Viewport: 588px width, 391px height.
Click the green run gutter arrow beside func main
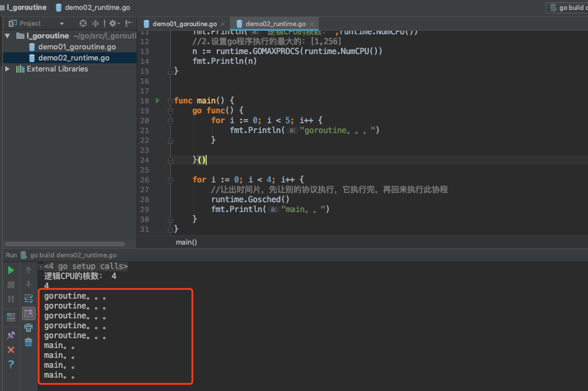[x=157, y=101]
